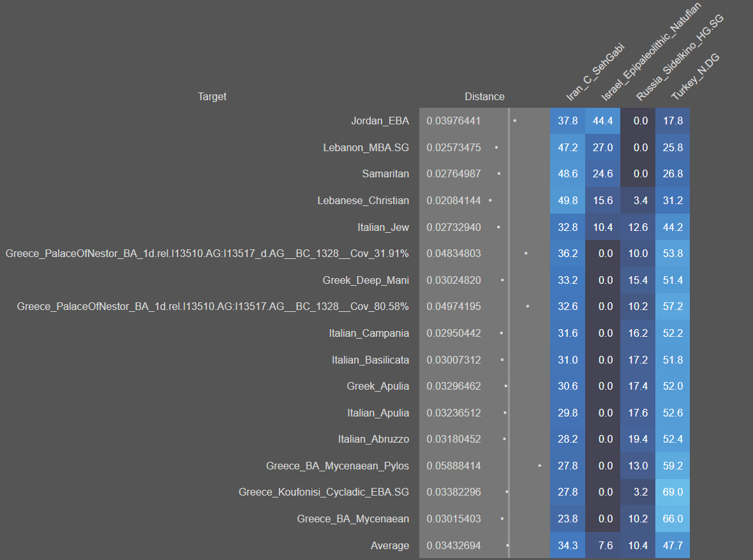The height and width of the screenshot is (560, 753).
Task: Click distance value 0.04834803
Action: click(x=453, y=253)
